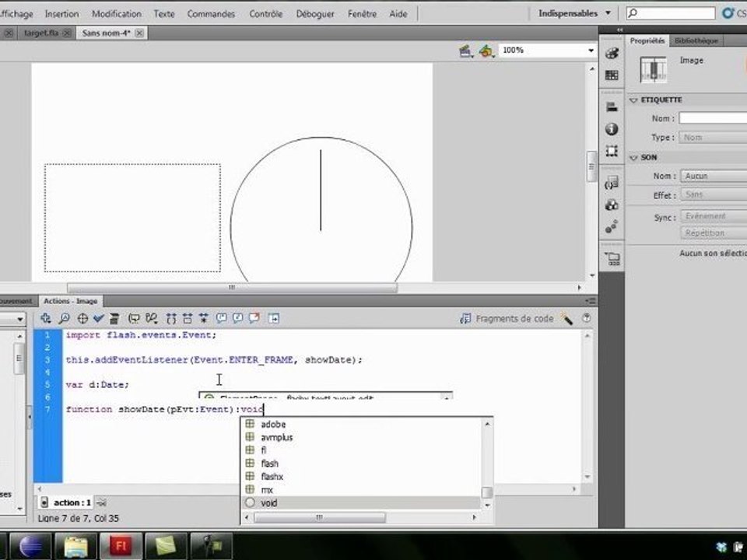Collapse the ETIQUETTE section
The height and width of the screenshot is (560, 747).
click(633, 100)
